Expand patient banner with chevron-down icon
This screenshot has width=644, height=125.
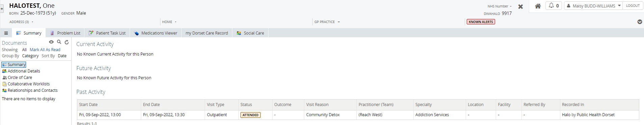click(x=639, y=22)
